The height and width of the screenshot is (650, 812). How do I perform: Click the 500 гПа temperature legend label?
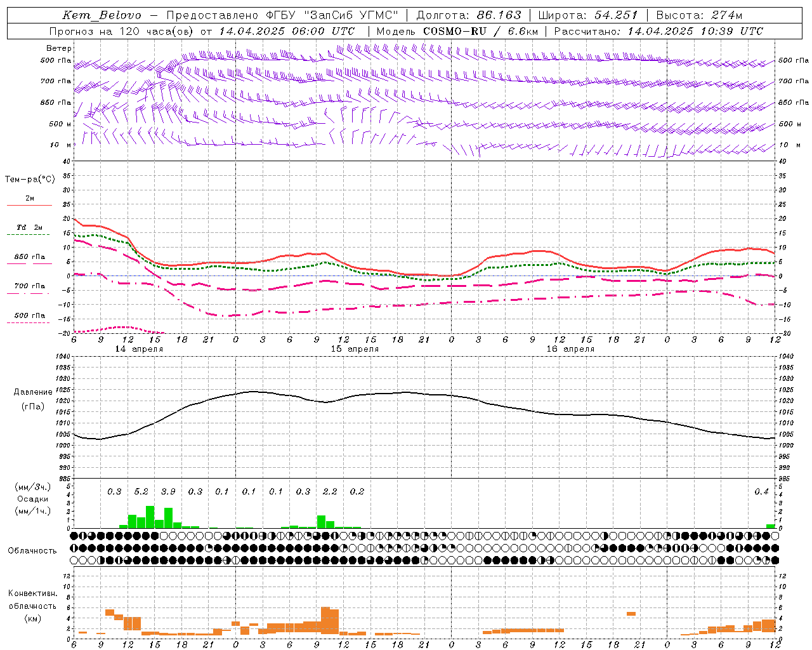(30, 315)
